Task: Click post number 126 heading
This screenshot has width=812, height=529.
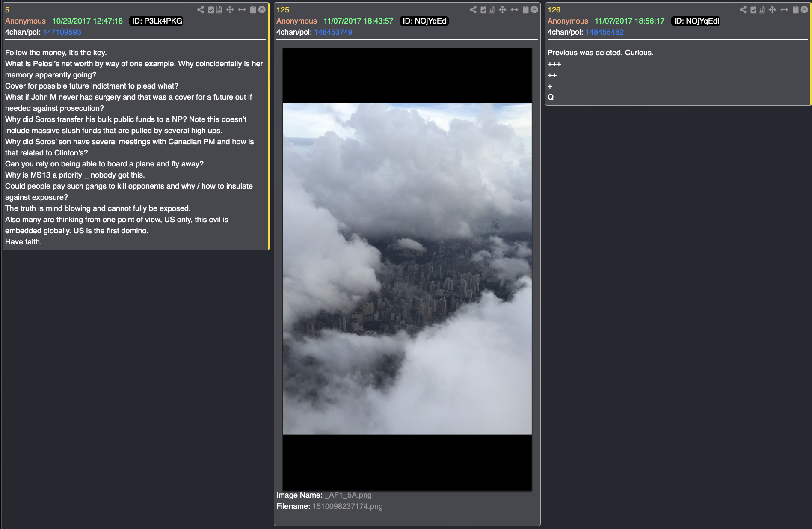Action: tap(554, 10)
